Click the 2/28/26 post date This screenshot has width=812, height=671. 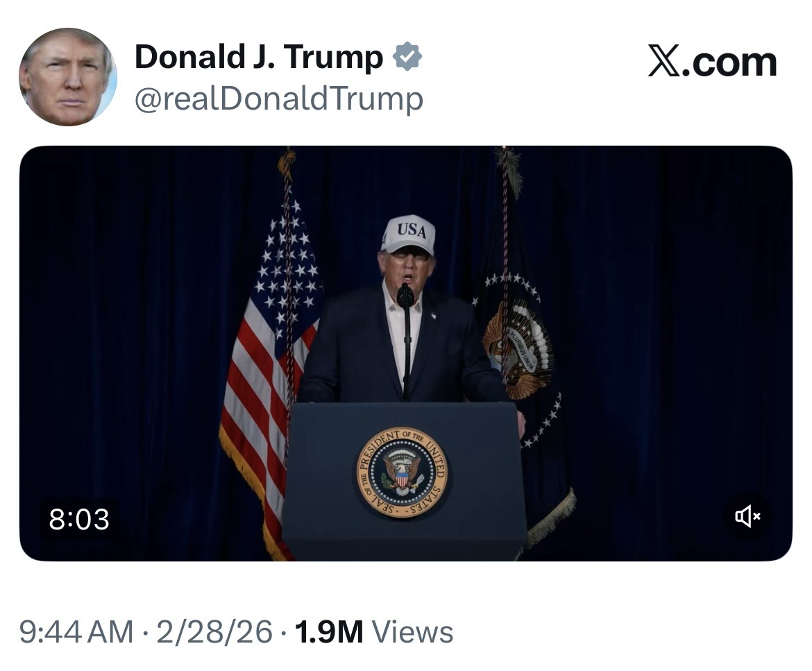click(214, 632)
